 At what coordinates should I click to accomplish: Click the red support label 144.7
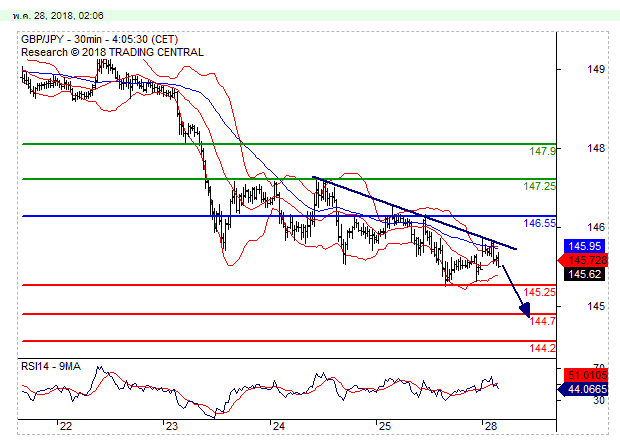542,321
